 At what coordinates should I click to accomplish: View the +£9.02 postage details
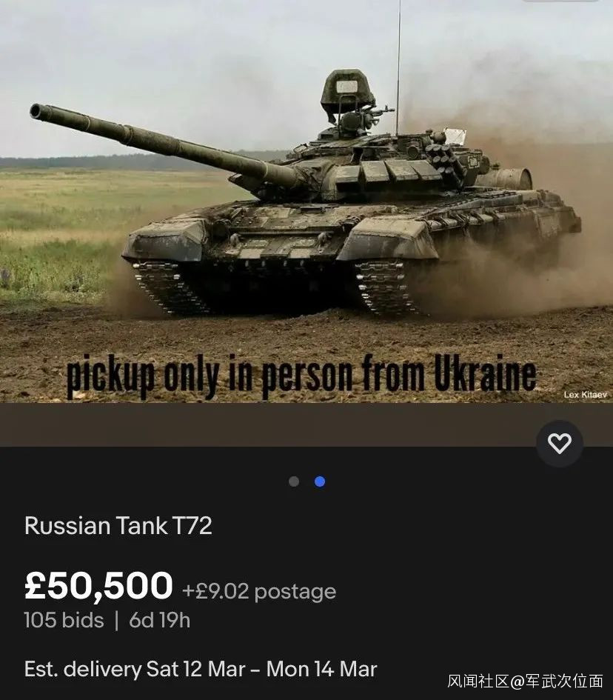coord(259,591)
